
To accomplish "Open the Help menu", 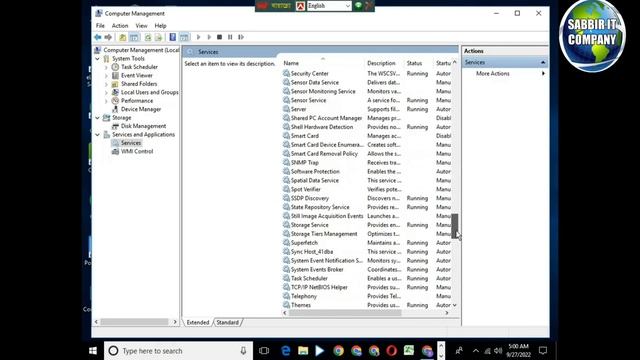I will pos(160,26).
